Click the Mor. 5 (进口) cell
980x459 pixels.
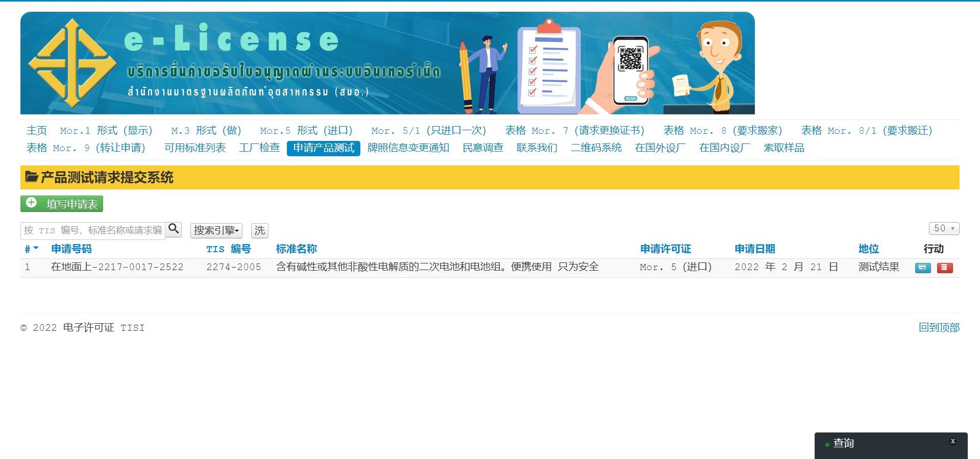point(676,267)
